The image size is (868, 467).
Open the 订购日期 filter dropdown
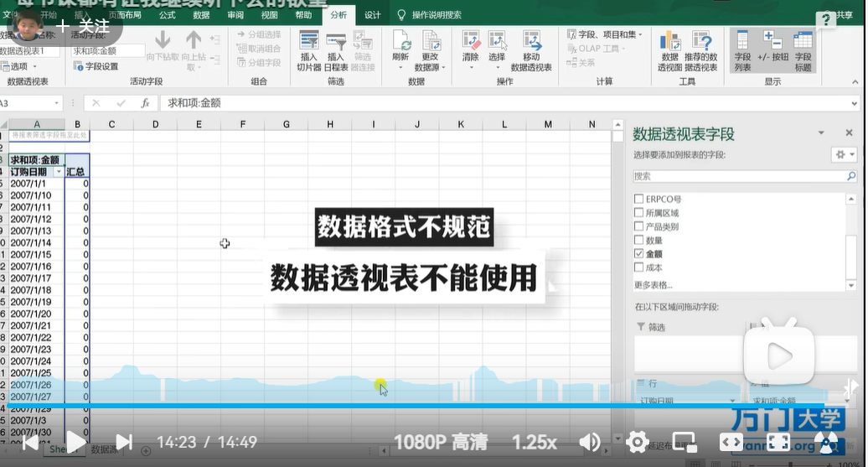tap(59, 172)
